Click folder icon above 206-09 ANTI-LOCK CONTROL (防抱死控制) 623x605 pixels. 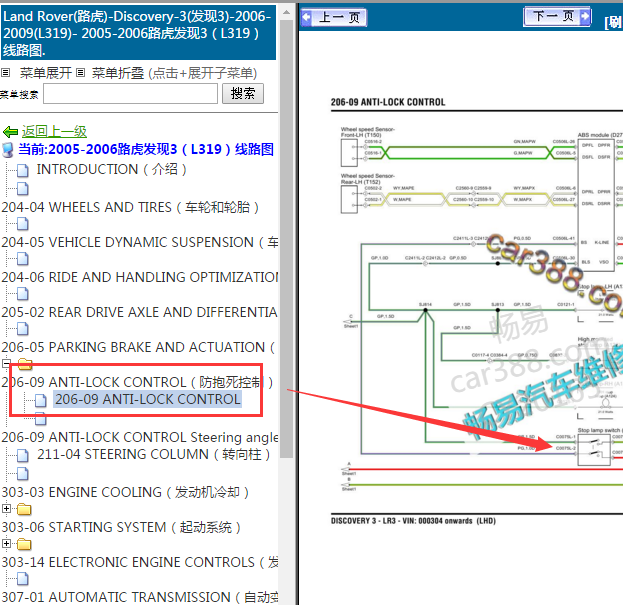tap(25, 363)
